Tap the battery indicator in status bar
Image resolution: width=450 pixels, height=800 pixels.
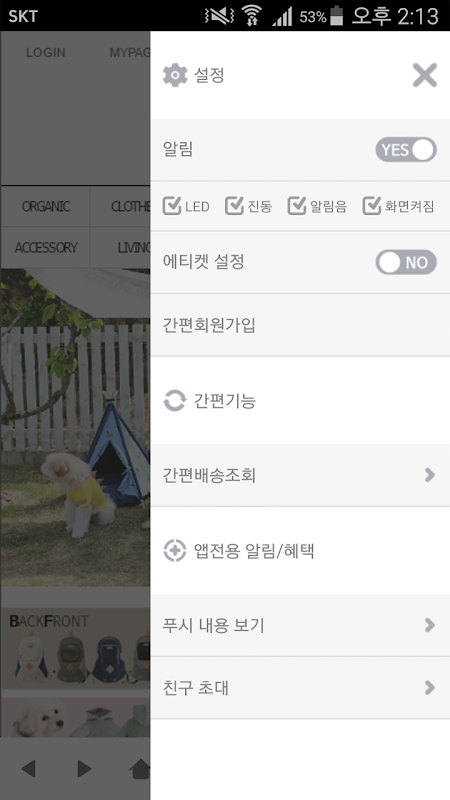click(x=336, y=16)
